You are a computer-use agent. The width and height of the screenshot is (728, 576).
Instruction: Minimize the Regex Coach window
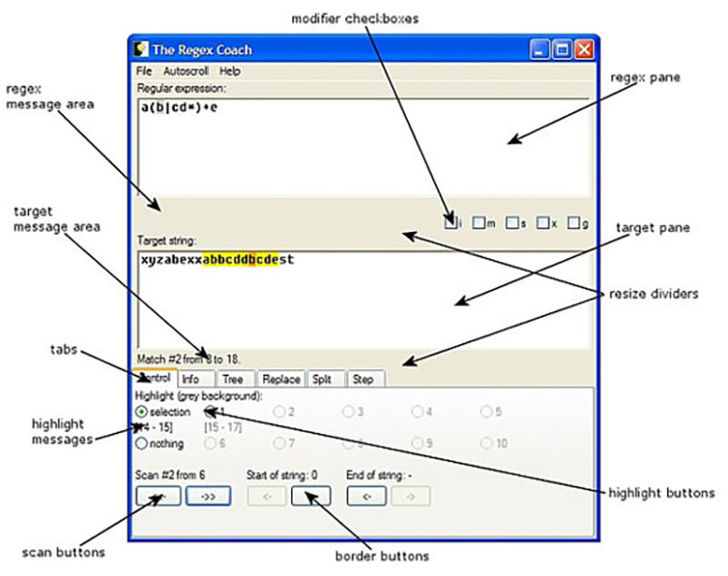pos(540,49)
